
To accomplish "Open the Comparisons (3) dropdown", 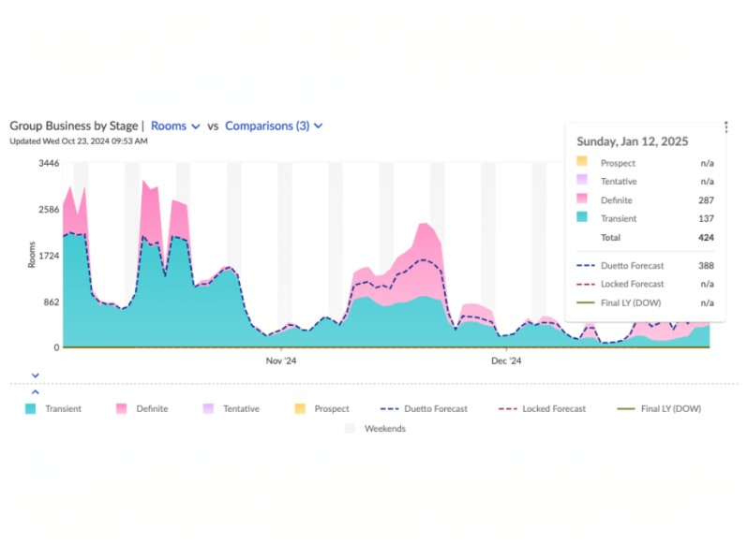I will click(x=274, y=126).
